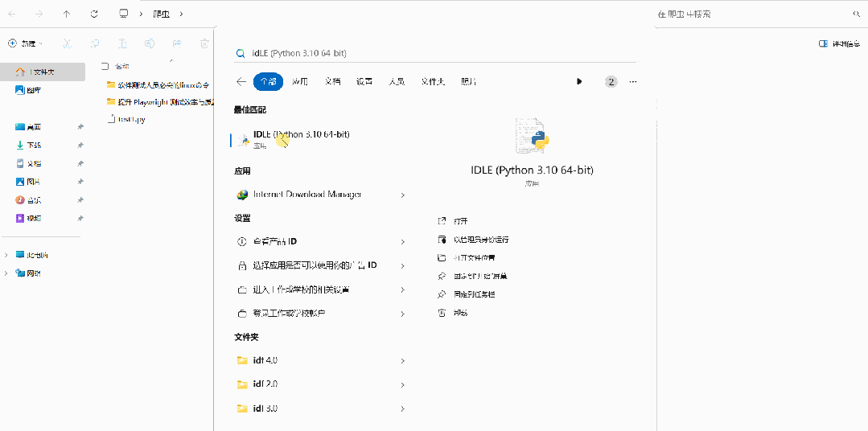Open 进入工作或学校的相关设置 result
The height and width of the screenshot is (431, 868).
(x=322, y=289)
